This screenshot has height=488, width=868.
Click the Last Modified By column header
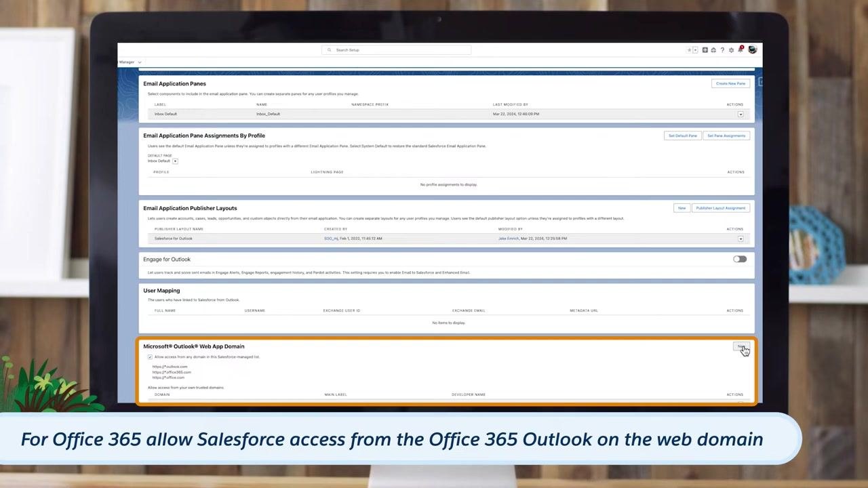(511, 104)
